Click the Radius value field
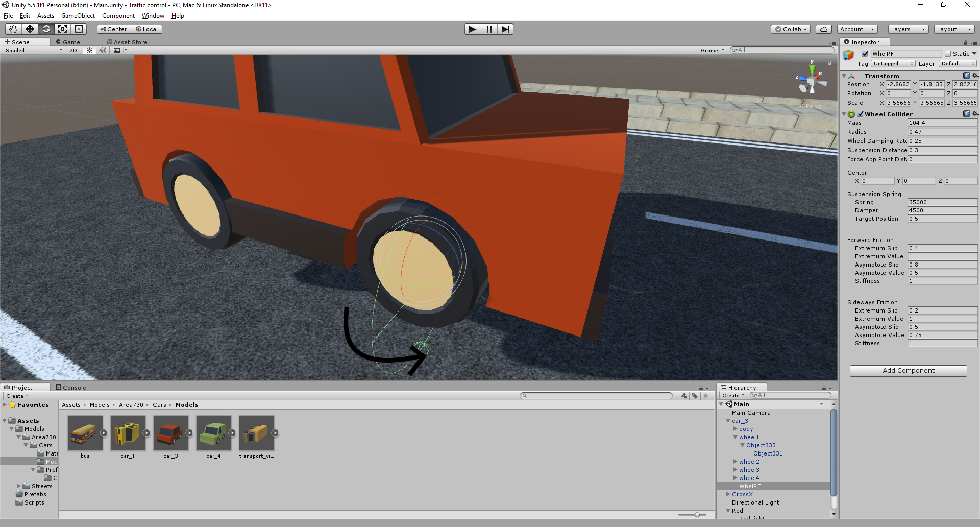Screen dimensions: 980x527 pos(942,132)
